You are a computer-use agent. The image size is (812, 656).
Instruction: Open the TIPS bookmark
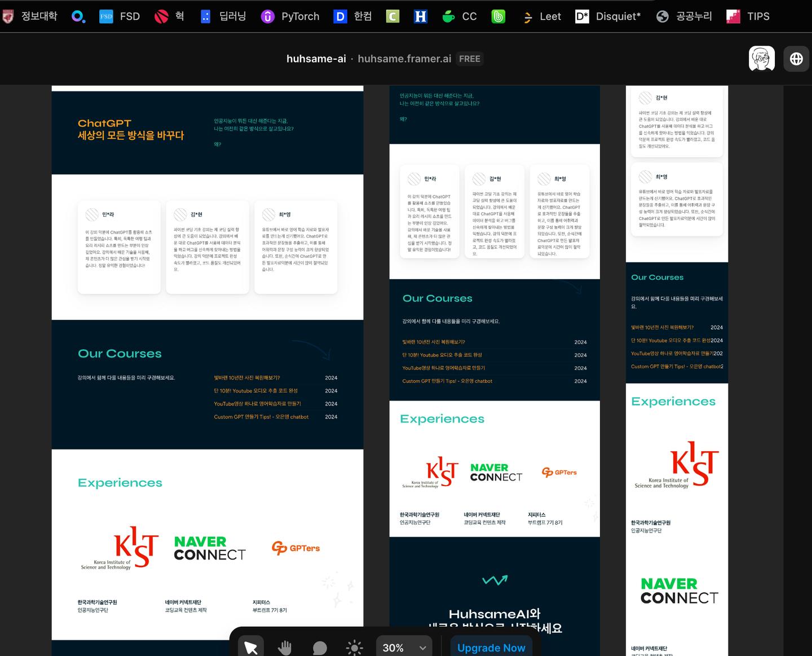click(748, 16)
